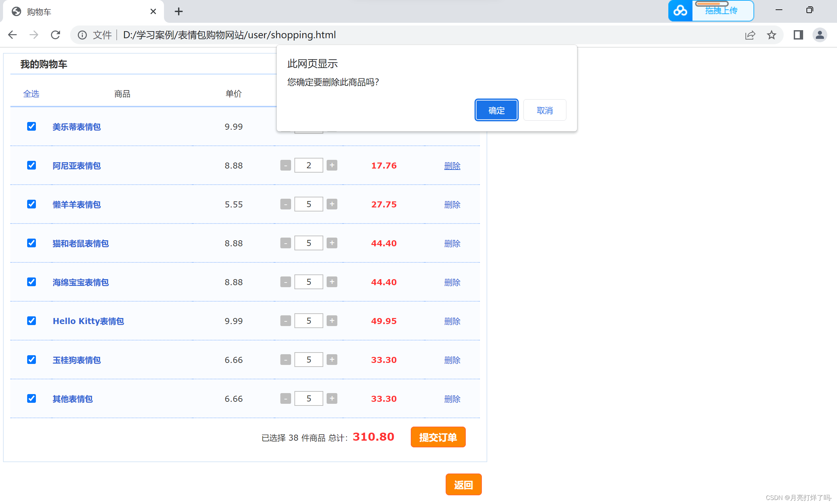
Task: Open the user profile avatar icon
Action: [x=819, y=35]
